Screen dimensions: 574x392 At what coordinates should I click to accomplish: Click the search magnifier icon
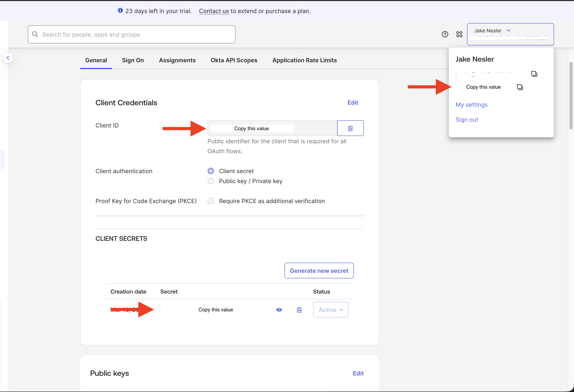tap(35, 34)
